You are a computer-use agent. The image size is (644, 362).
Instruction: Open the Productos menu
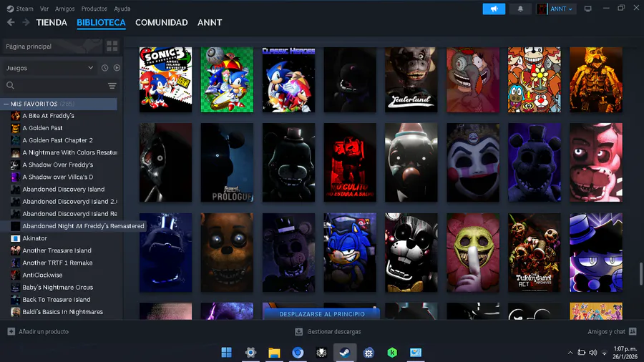94,9
